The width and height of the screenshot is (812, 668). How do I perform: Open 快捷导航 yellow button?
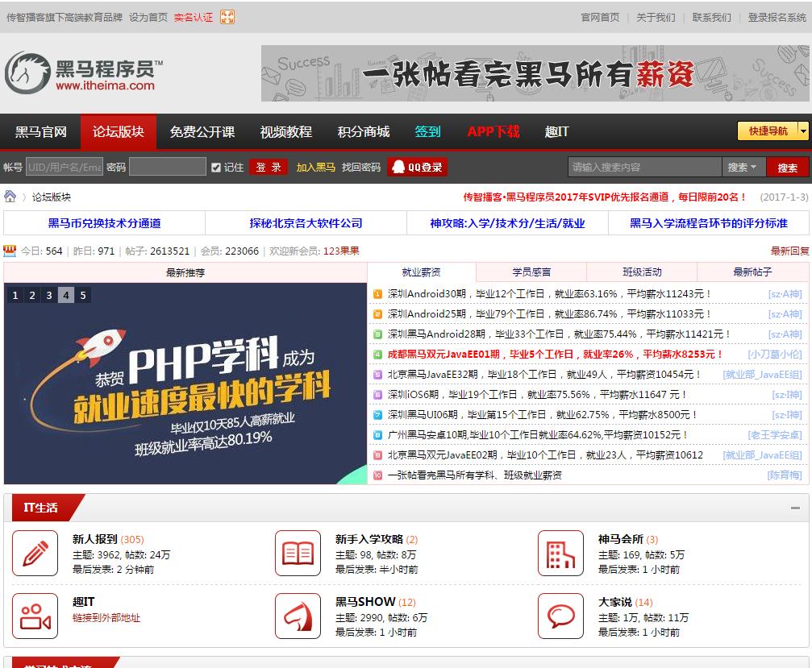tap(768, 131)
